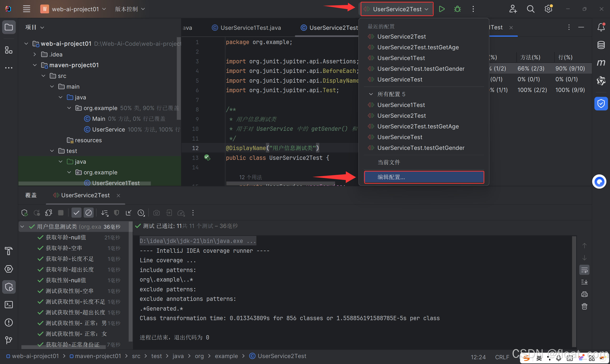The image size is (610, 364).
Task: Collapse the 所有配置 group
Action: (371, 94)
